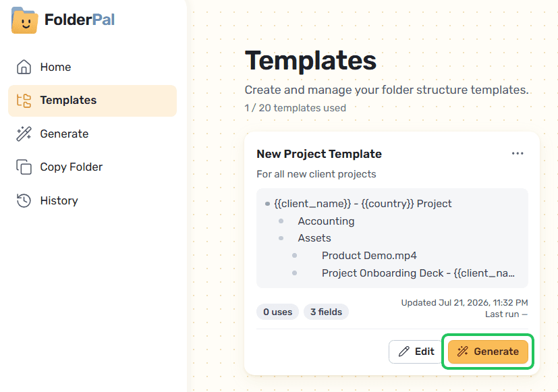Image resolution: width=558 pixels, height=392 pixels.
Task: Click the wand icon on orange Generate button
Action: click(x=463, y=352)
